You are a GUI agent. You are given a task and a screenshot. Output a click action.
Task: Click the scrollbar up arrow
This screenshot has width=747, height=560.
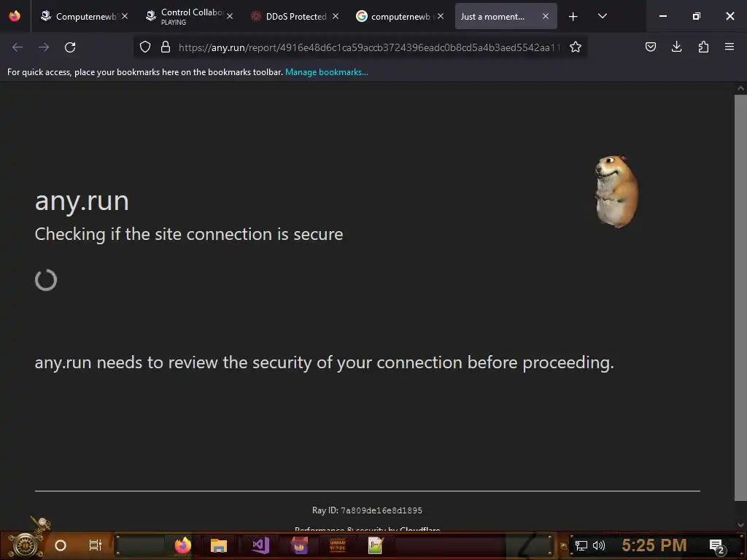tap(740, 88)
